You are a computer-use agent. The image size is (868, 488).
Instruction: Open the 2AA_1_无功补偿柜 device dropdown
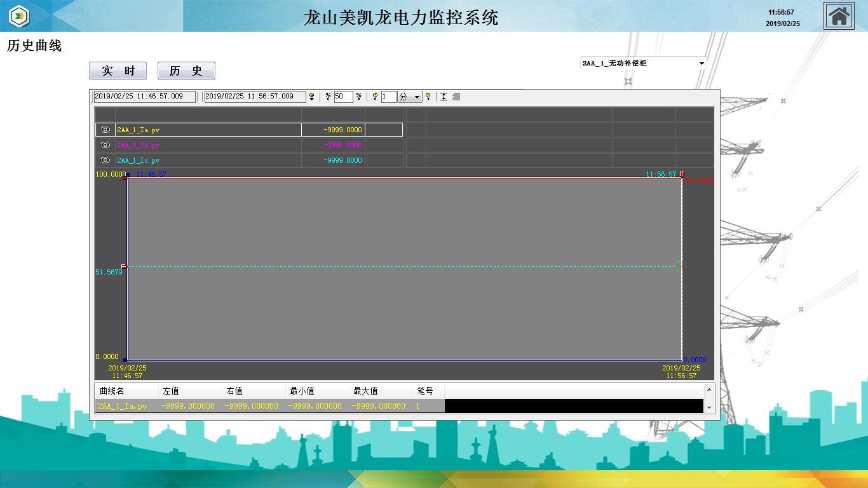[702, 64]
